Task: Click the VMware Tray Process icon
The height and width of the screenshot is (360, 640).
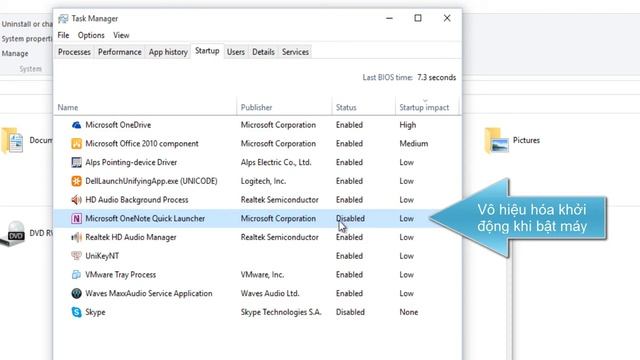Action: 76,275
